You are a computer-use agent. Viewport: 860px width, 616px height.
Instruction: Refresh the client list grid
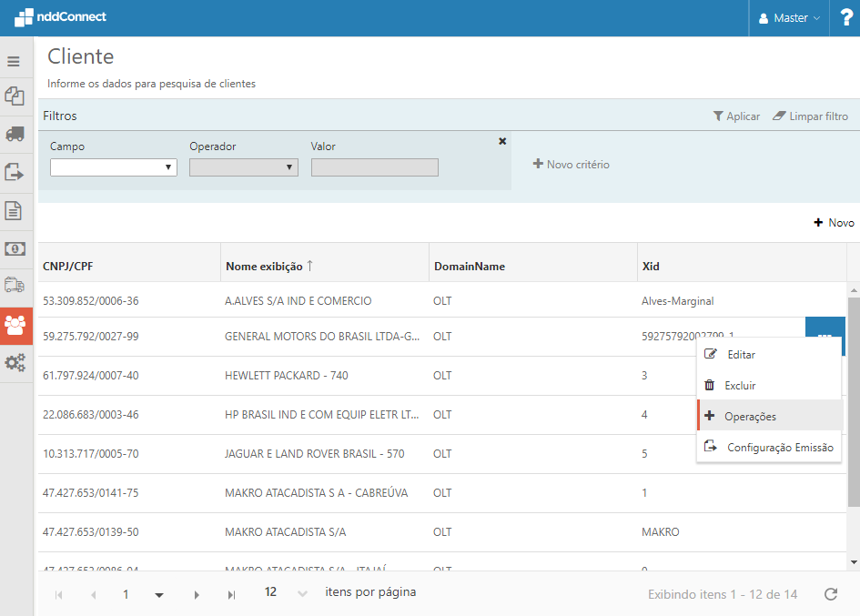point(830,594)
